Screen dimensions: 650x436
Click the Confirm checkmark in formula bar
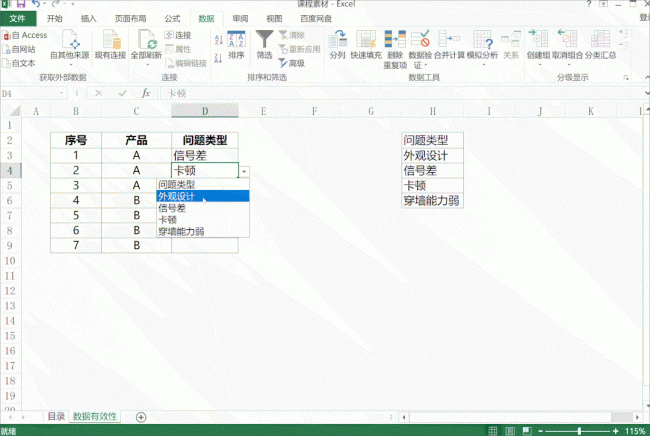122,93
